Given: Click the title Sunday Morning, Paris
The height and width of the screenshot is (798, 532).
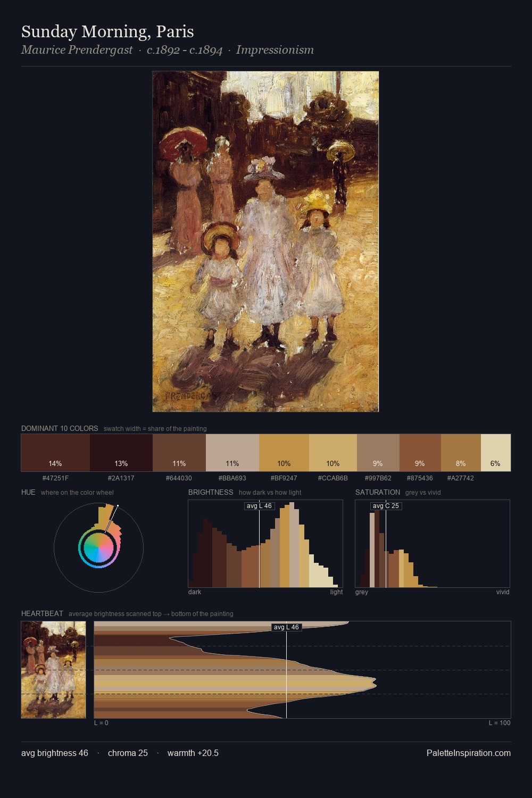Looking at the screenshot, I should (107, 32).
